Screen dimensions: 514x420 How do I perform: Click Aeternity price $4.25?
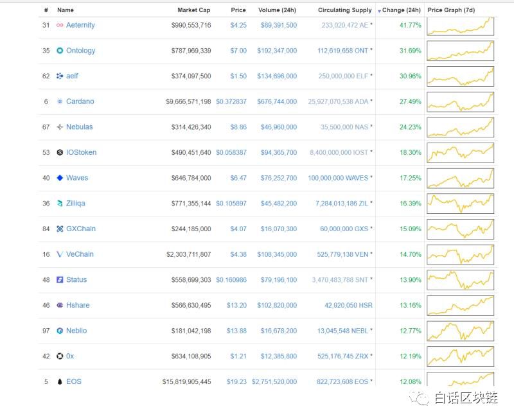(238, 25)
